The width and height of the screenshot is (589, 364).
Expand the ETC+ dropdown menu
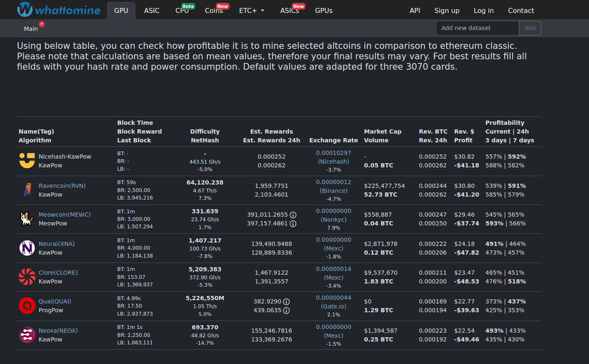click(252, 10)
